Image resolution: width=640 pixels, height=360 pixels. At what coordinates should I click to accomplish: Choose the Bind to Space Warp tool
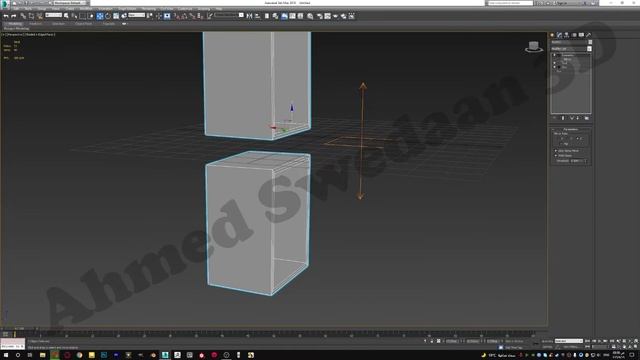pyautogui.click(x=40, y=16)
